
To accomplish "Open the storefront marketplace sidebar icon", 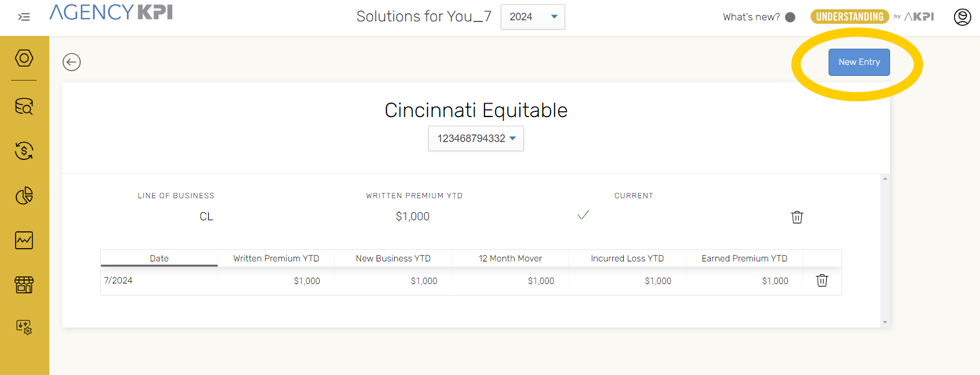I will click(x=24, y=285).
